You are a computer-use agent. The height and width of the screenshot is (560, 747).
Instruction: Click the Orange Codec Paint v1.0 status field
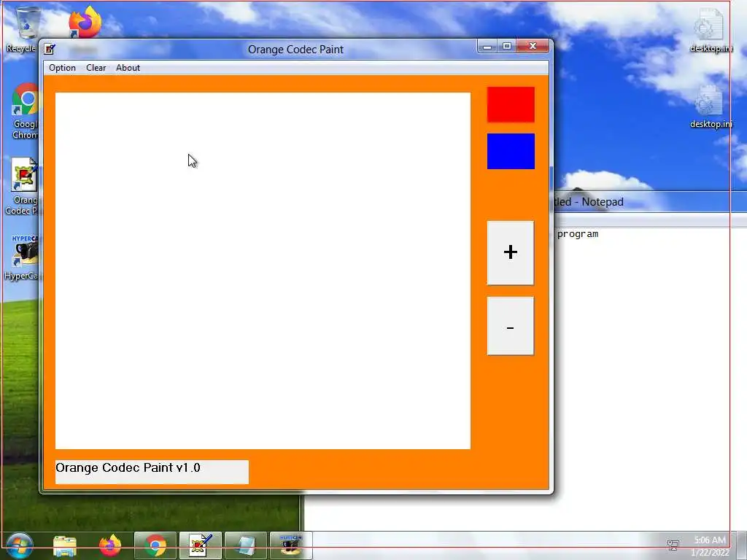tap(152, 472)
